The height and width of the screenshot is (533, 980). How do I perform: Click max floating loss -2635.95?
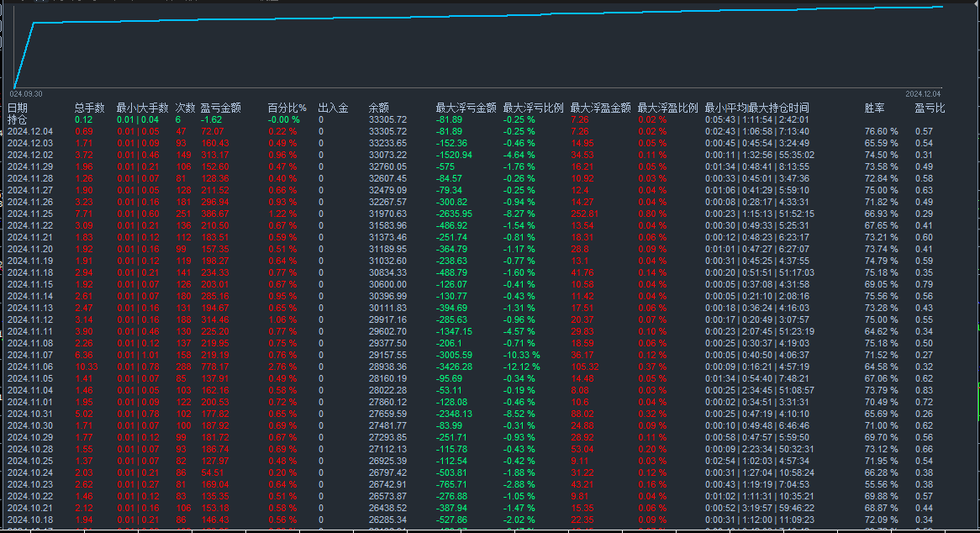(x=454, y=214)
